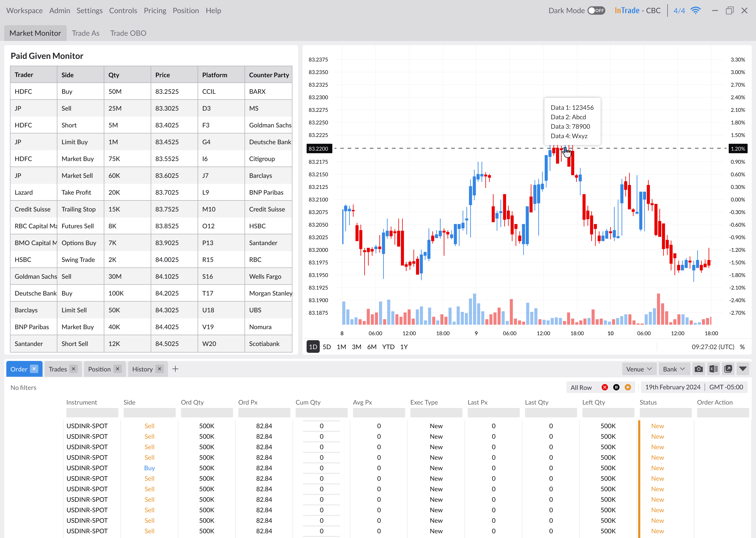Click the camera snapshot icon
This screenshot has width=756, height=538.
click(x=699, y=369)
